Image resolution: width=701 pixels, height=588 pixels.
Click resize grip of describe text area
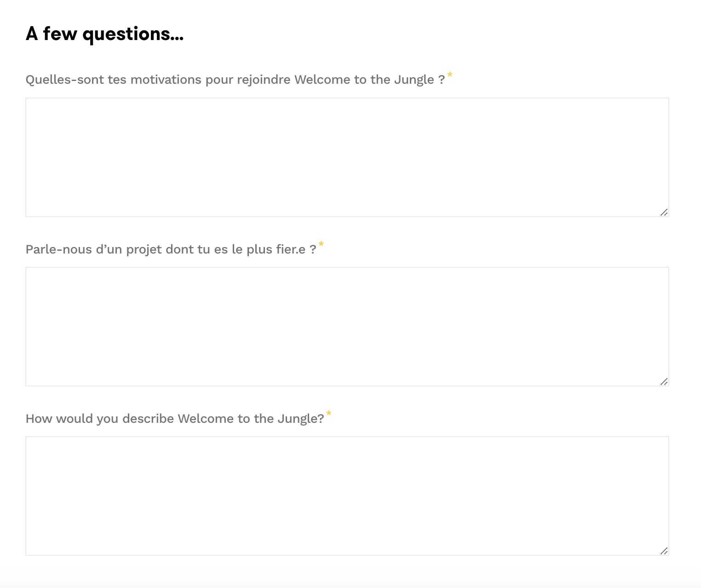[x=664, y=551]
